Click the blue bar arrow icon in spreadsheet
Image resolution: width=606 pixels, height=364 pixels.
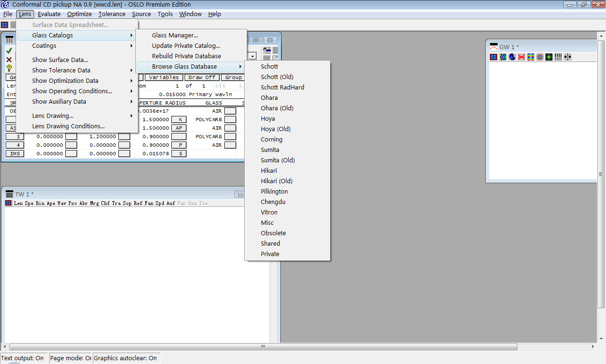click(x=267, y=49)
